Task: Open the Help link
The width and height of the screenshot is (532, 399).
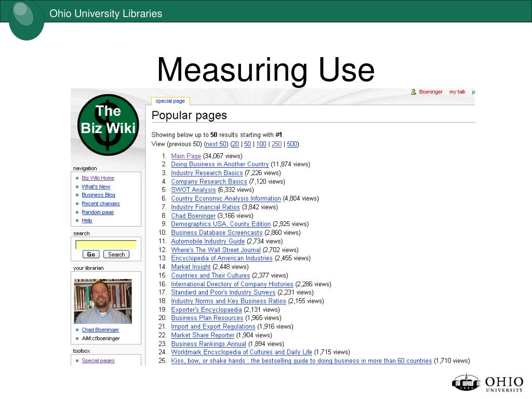Action: 87,220
